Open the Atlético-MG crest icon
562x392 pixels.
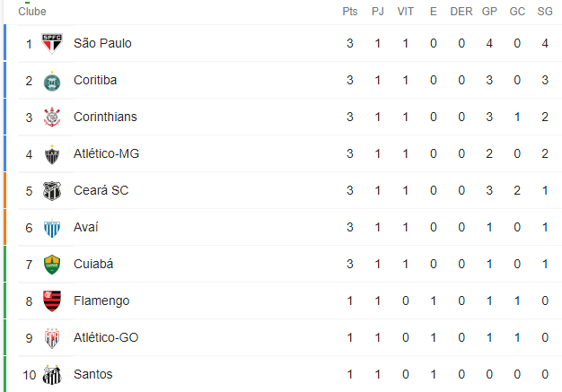(52, 154)
